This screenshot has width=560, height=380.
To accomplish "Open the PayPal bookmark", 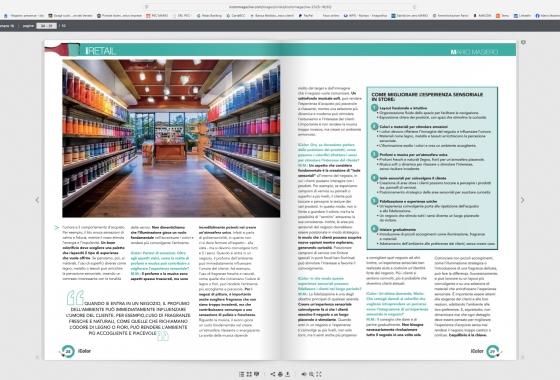I will [x=306, y=16].
